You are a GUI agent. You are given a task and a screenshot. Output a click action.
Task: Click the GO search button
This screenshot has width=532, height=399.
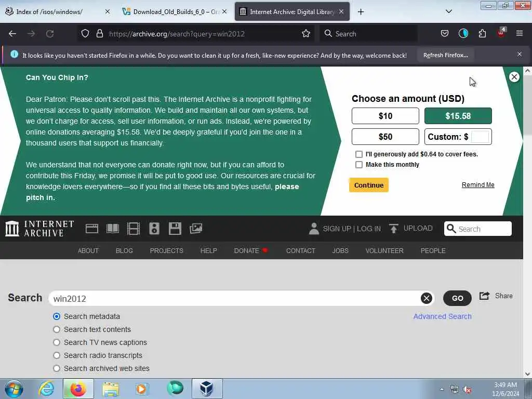point(457,298)
